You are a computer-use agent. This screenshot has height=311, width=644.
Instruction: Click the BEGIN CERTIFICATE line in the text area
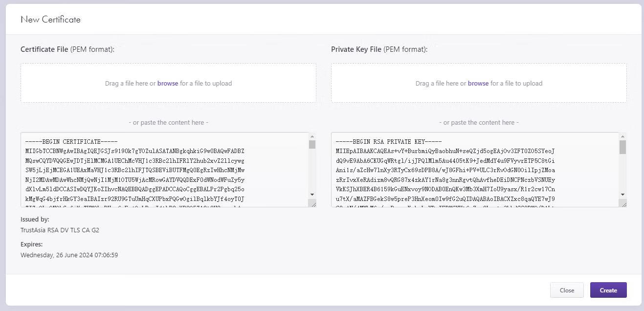click(71, 142)
